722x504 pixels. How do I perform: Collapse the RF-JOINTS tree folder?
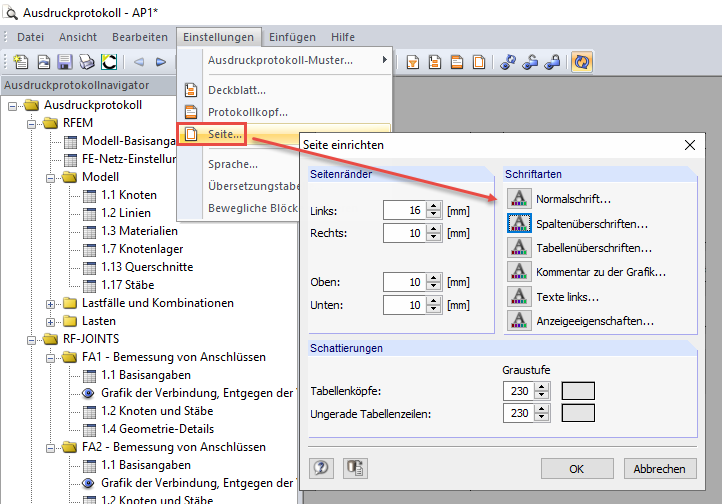pyautogui.click(x=31, y=340)
